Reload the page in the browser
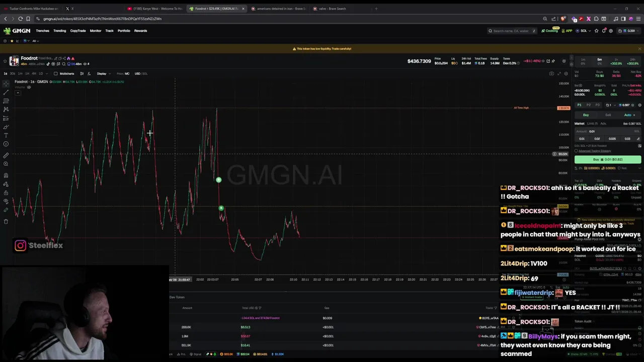The width and height of the screenshot is (644, 362). pyautogui.click(x=20, y=19)
